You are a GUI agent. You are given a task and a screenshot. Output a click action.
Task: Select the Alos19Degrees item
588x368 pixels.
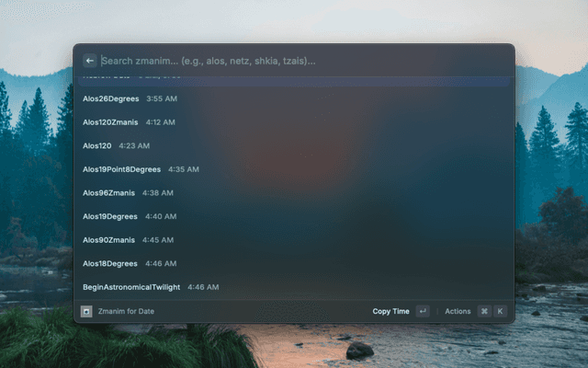pyautogui.click(x=109, y=216)
